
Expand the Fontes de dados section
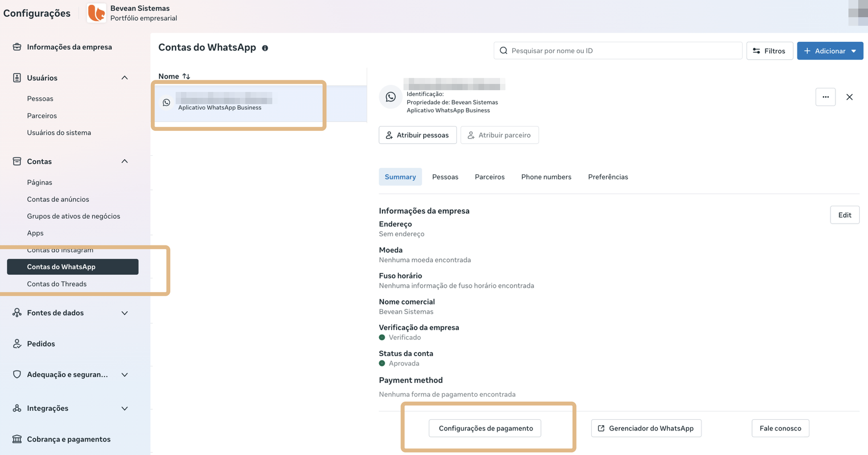125,313
